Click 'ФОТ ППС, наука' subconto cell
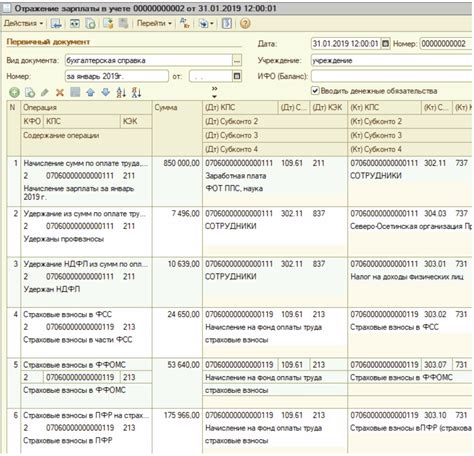The height and width of the screenshot is (456, 474). point(234,188)
